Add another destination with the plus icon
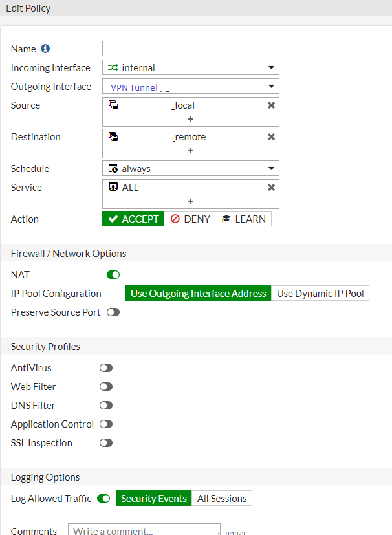Viewport: 392px width, 535px height. click(190, 151)
